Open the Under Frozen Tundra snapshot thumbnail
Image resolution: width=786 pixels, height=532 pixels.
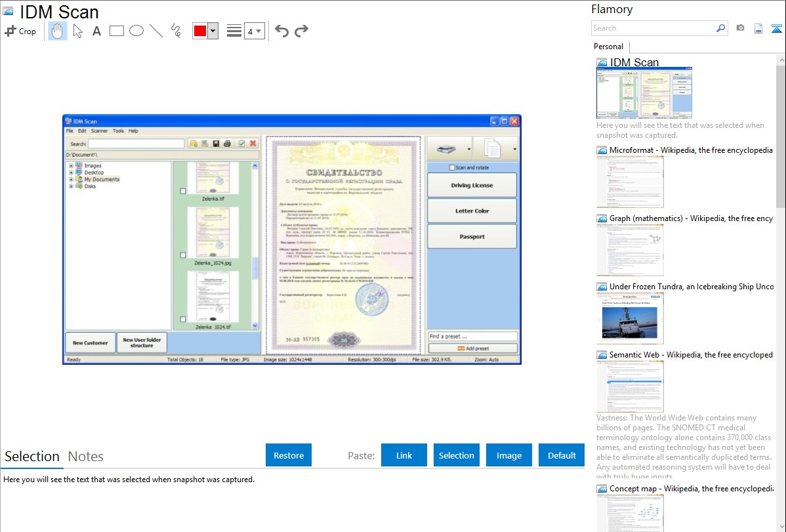click(630, 318)
